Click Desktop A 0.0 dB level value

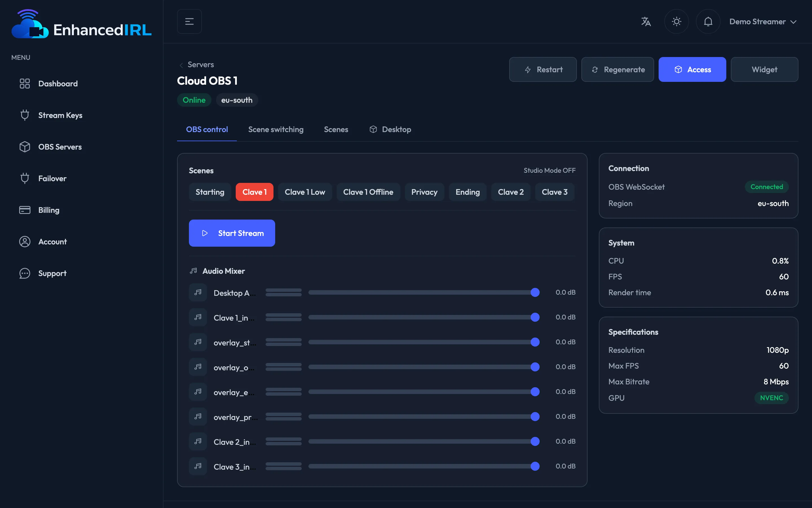(x=565, y=292)
